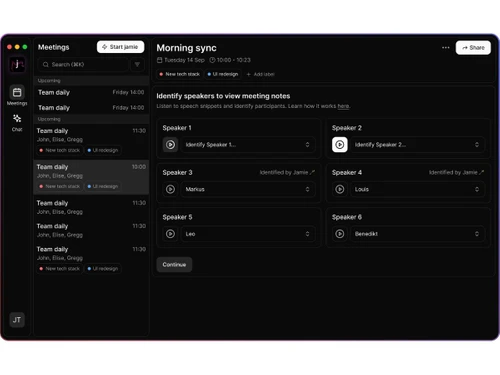The height and width of the screenshot is (375, 500).
Task: Click 'Identified by Jamie' on Speaker 4
Action: 456,172
